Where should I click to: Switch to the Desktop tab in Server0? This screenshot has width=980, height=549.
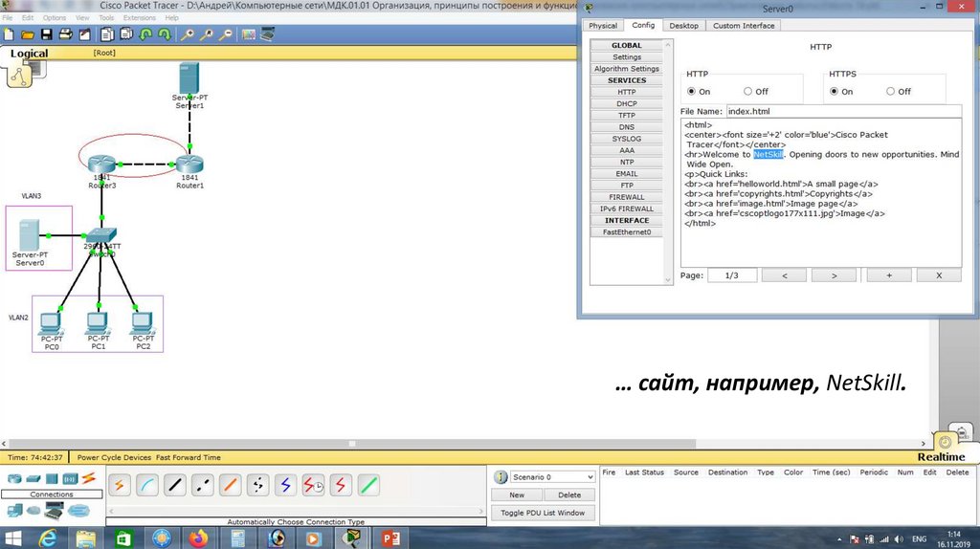pyautogui.click(x=683, y=26)
